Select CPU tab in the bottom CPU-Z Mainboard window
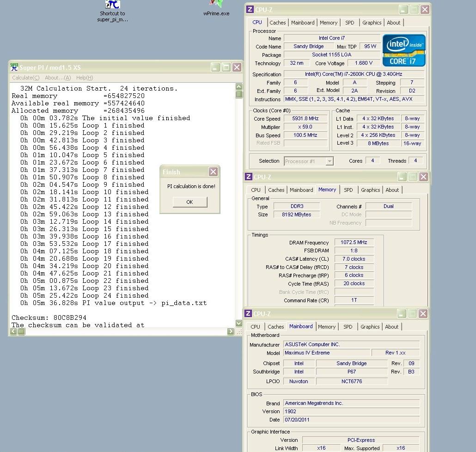This screenshot has height=452, width=476. point(255,327)
